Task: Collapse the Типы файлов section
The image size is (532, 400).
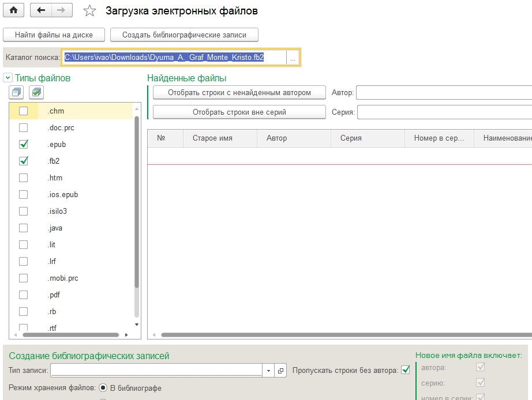Action: point(8,78)
